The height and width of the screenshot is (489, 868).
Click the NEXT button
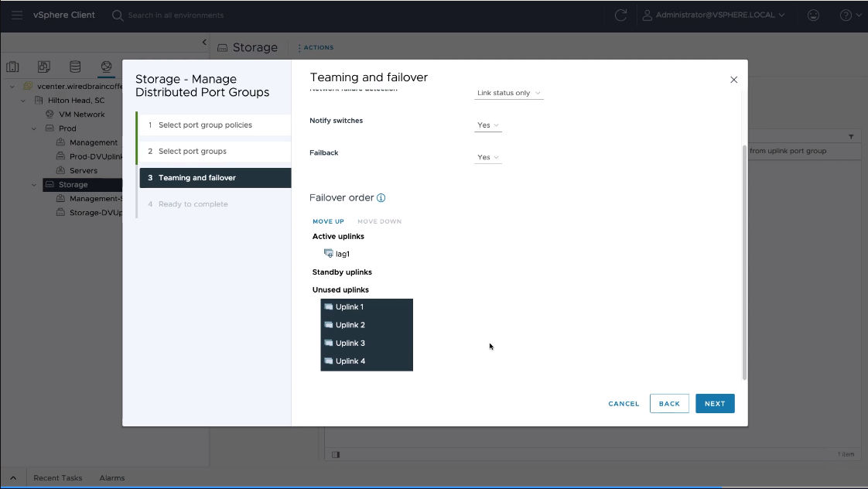pos(714,403)
